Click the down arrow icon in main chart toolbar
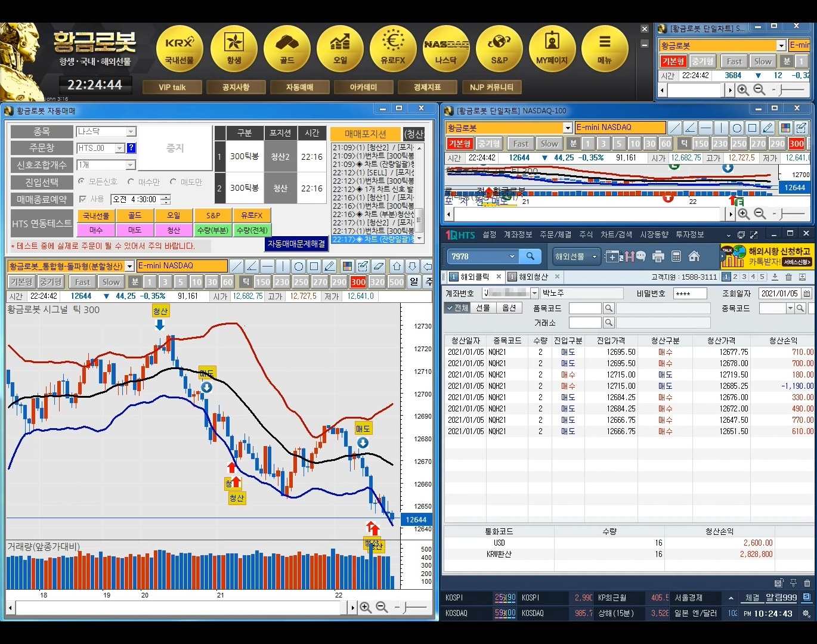The width and height of the screenshot is (817, 644). [x=412, y=266]
